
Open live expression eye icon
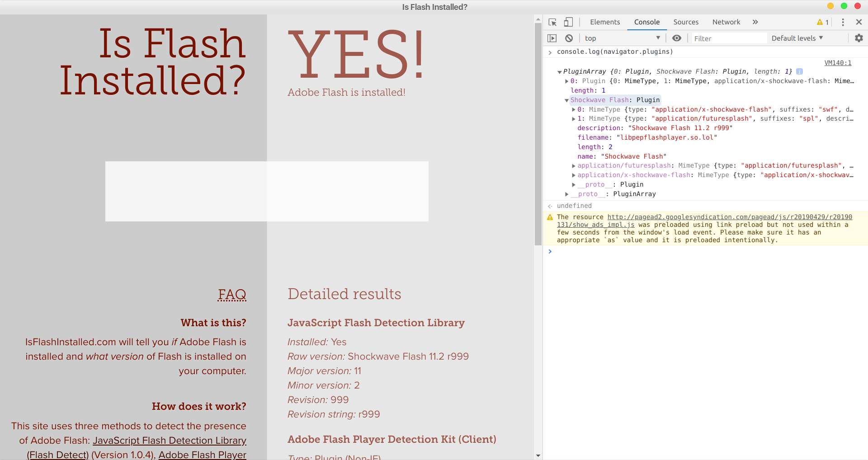677,38
